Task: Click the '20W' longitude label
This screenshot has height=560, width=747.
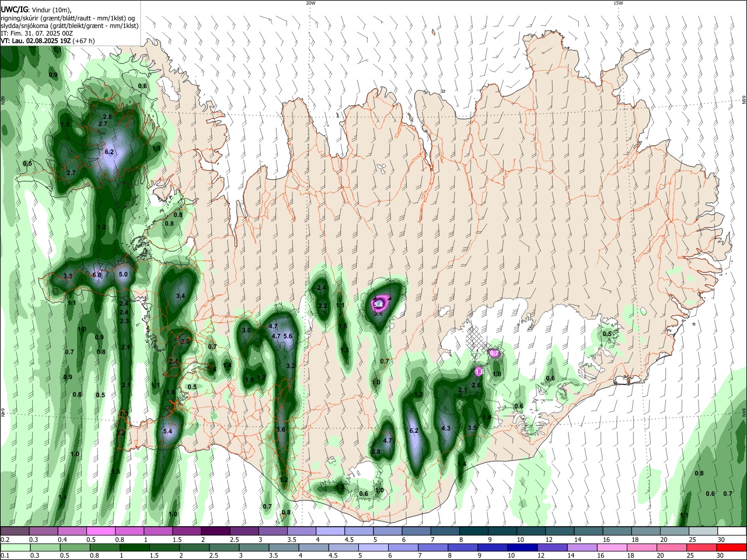Action: coord(310,3)
